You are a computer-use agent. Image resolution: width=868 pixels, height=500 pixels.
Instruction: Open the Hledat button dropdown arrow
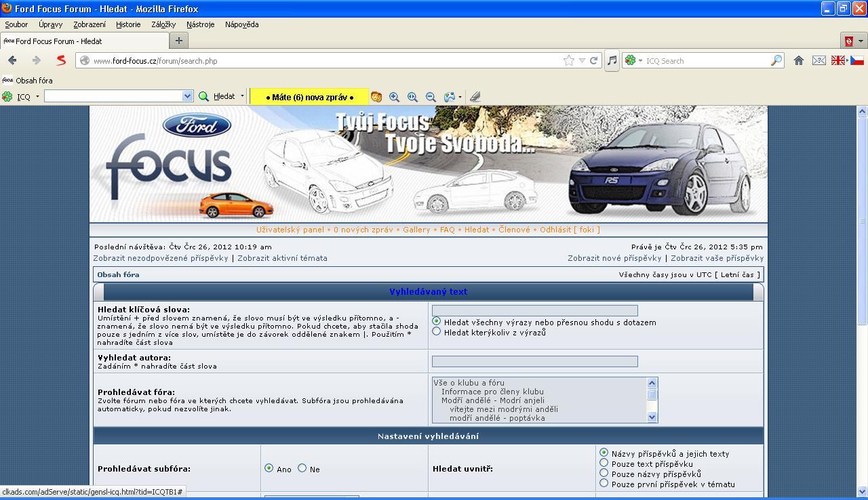click(242, 96)
